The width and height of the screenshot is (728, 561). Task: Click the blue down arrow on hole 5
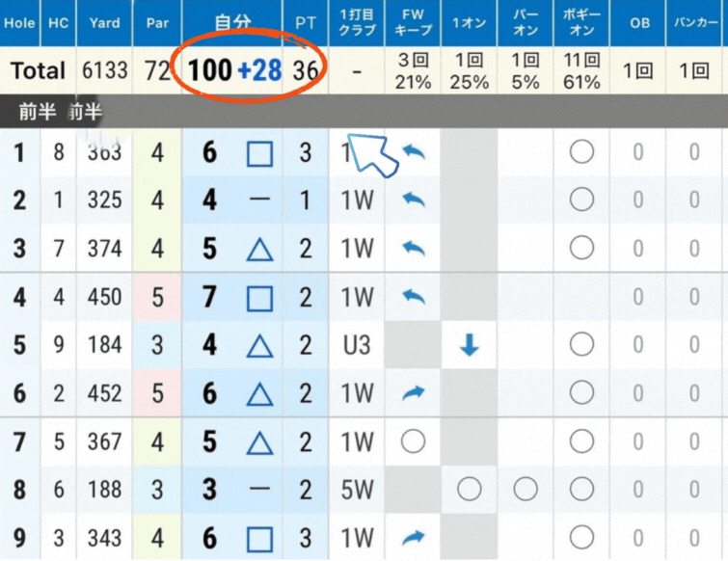pyautogui.click(x=470, y=345)
